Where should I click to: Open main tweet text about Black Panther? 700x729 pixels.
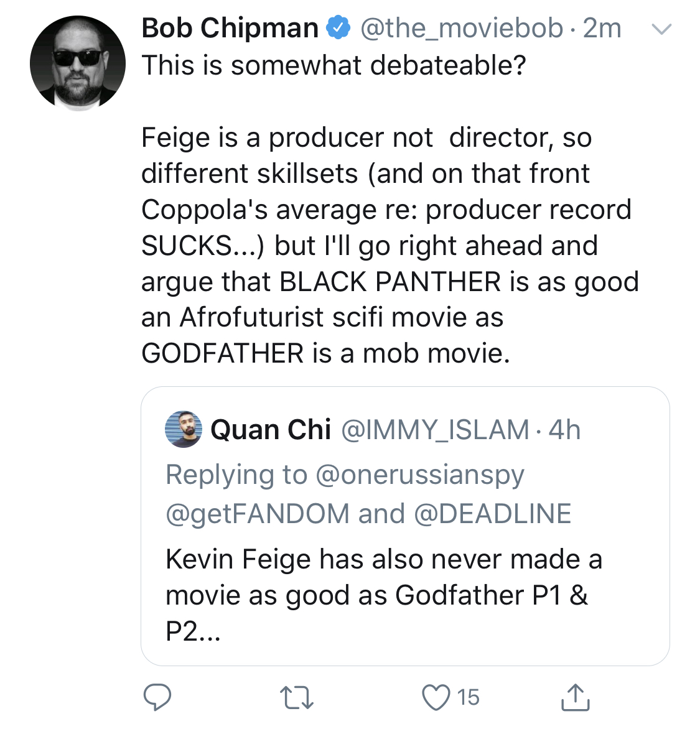390,209
